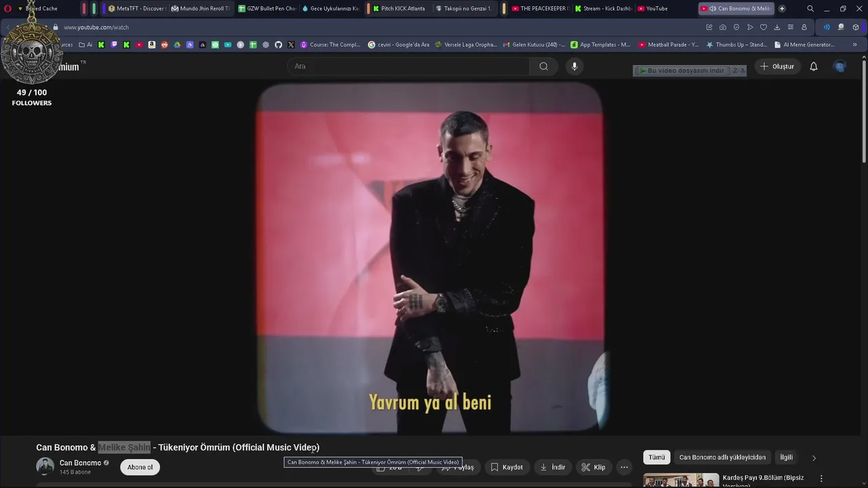Click the YouTube 'Ara' search field
Viewport: 868px width, 488px height.
click(x=408, y=66)
